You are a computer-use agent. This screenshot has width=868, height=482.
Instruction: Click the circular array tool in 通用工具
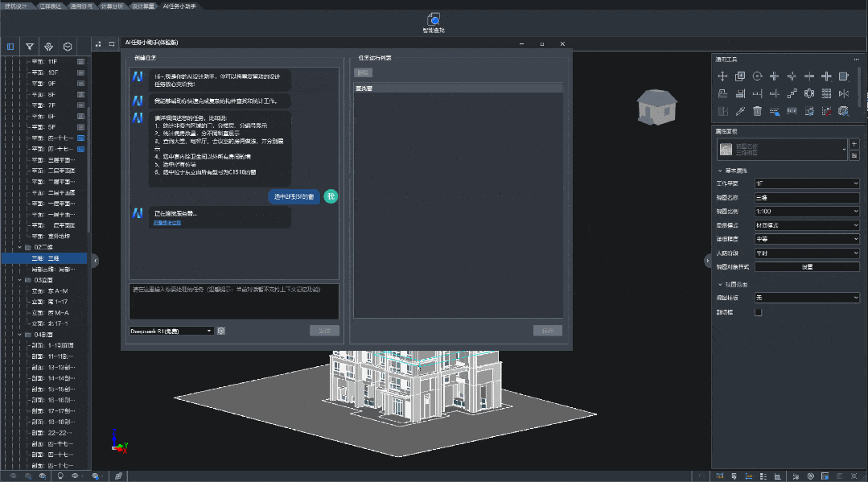pos(809,93)
